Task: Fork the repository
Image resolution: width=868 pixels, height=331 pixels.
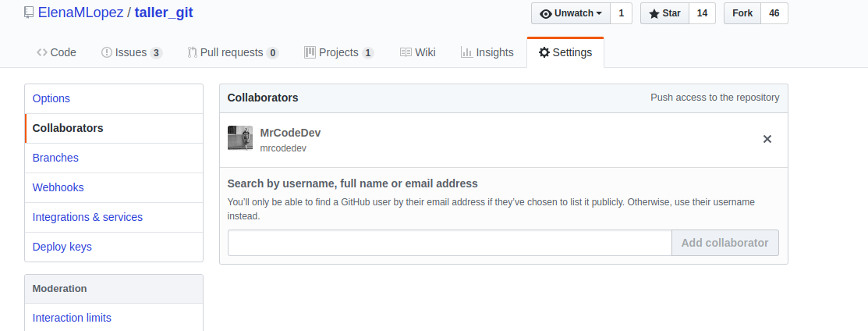Action: 742,13
